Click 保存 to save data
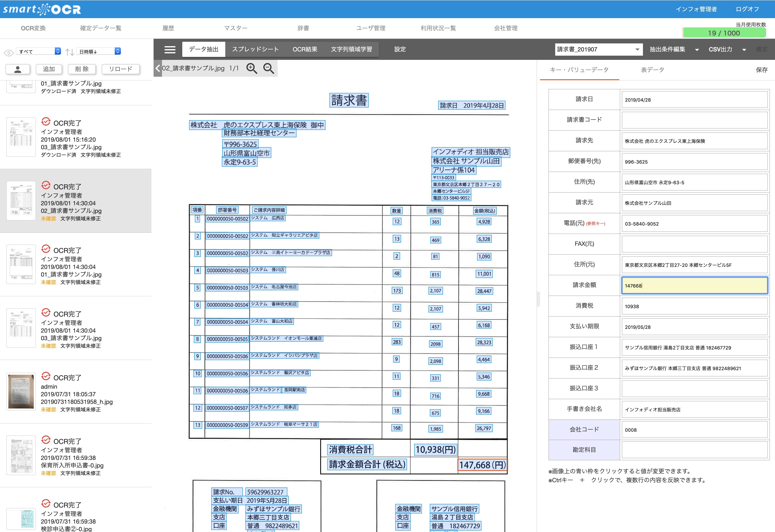This screenshot has height=532, width=775. [761, 70]
